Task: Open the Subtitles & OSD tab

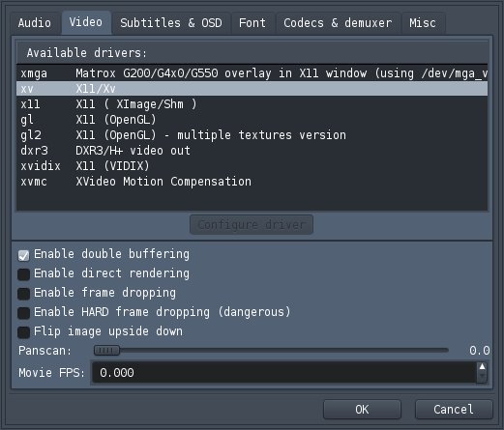Action: [x=171, y=23]
